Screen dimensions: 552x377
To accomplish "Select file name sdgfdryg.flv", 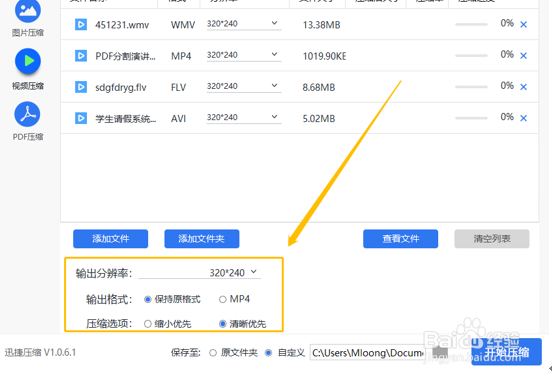I will pyautogui.click(x=120, y=87).
